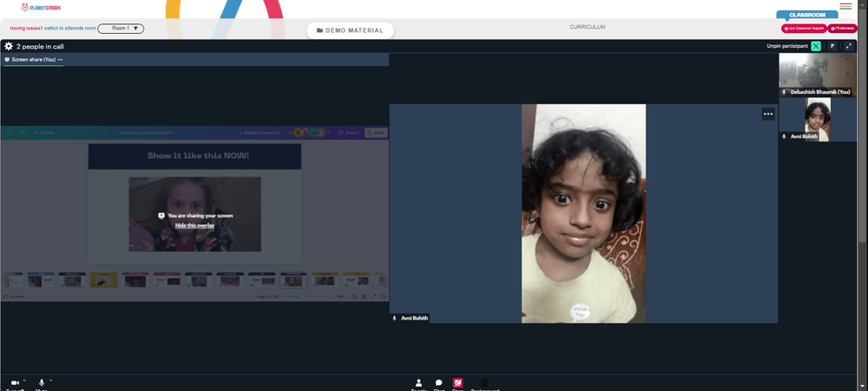Open Background effects
The height and width of the screenshot is (391, 868).
click(x=485, y=384)
